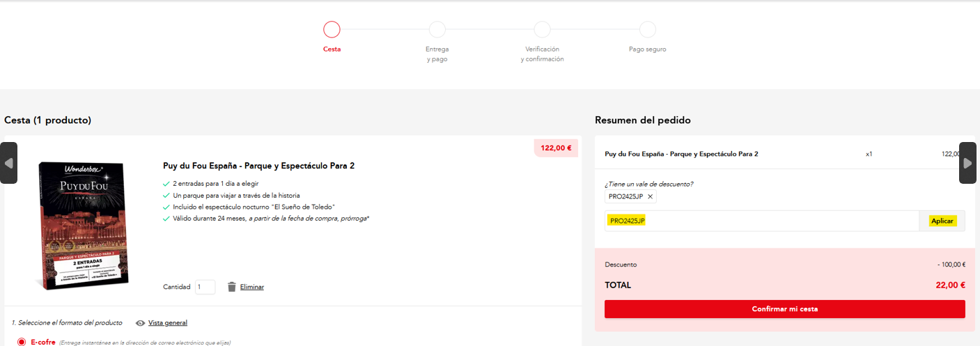
Task: Click the 'Cesta (1 producto)' heading
Action: (47, 120)
